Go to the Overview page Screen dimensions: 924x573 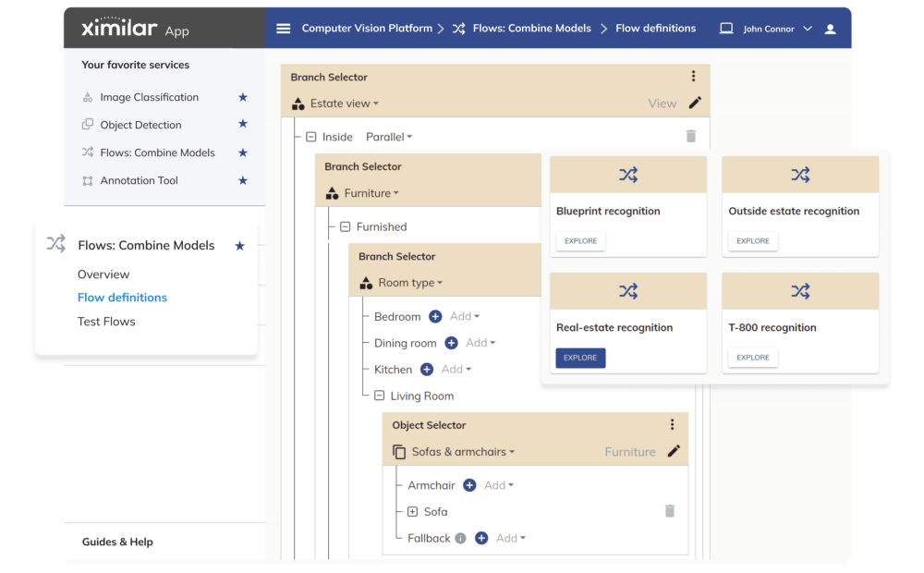(103, 274)
